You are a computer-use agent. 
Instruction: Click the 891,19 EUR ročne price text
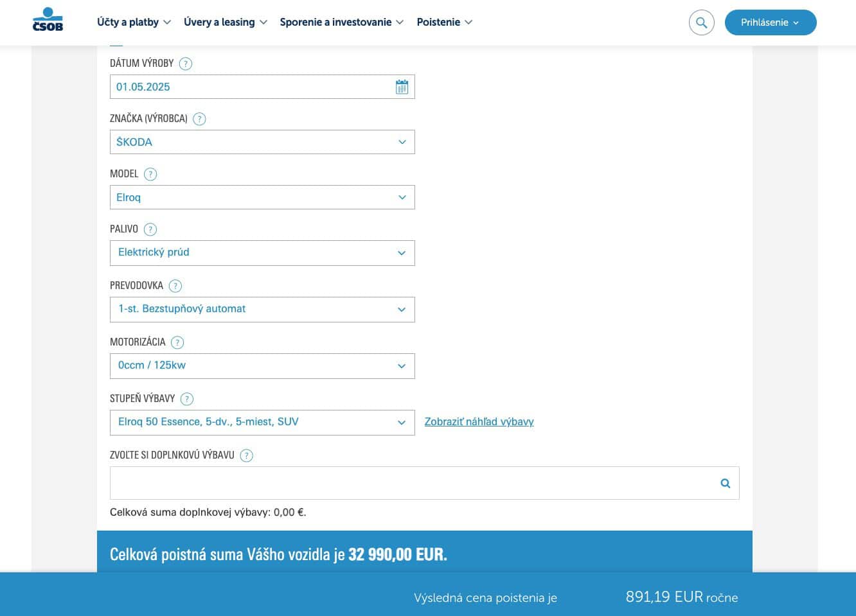click(682, 597)
